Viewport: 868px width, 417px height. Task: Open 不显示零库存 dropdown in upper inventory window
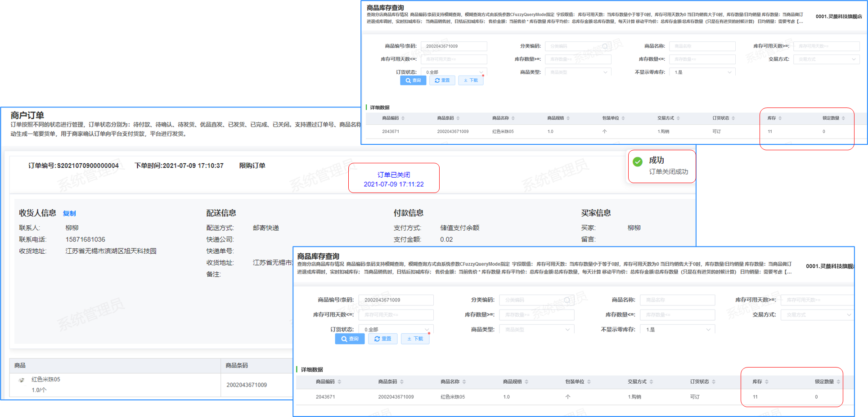click(702, 72)
